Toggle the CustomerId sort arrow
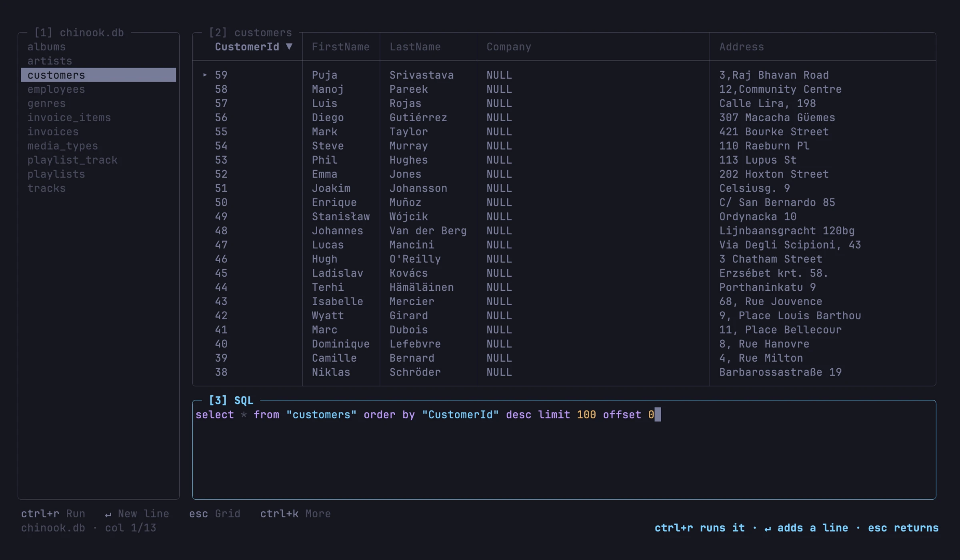Image resolution: width=960 pixels, height=560 pixels. coord(289,47)
